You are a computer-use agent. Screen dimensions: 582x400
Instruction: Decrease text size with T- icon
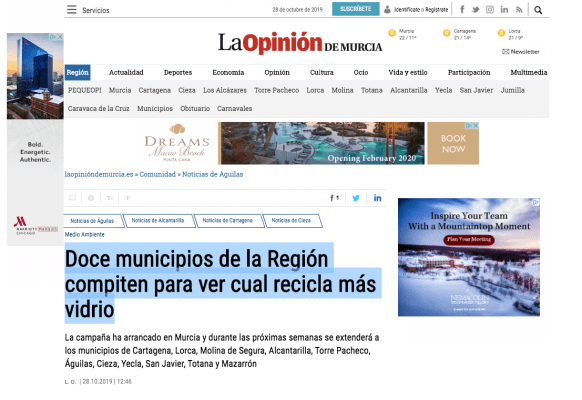coord(128,198)
